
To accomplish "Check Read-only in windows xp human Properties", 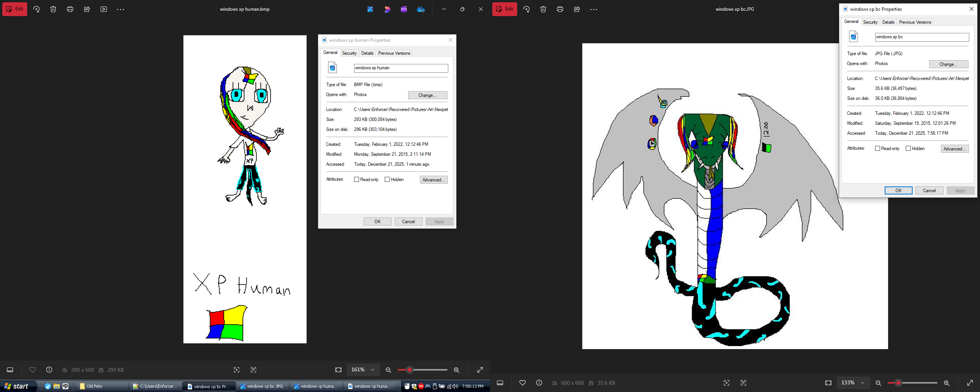I will (356, 180).
